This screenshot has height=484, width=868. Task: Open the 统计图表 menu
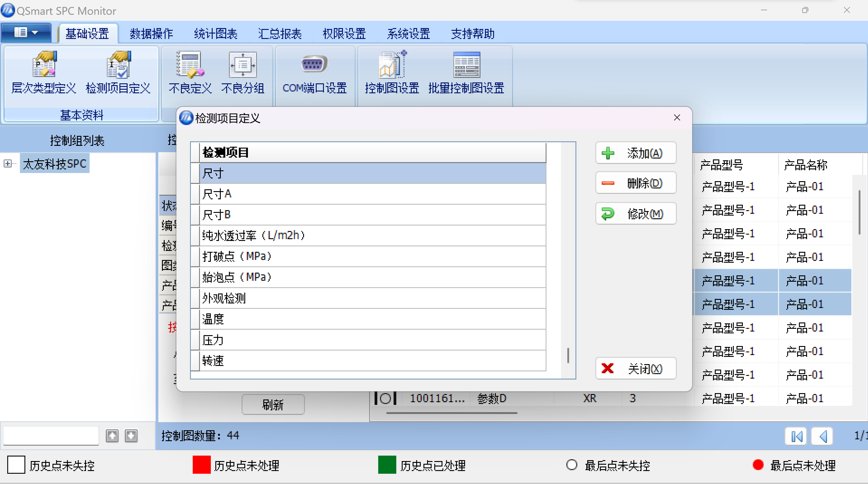pyautogui.click(x=215, y=34)
